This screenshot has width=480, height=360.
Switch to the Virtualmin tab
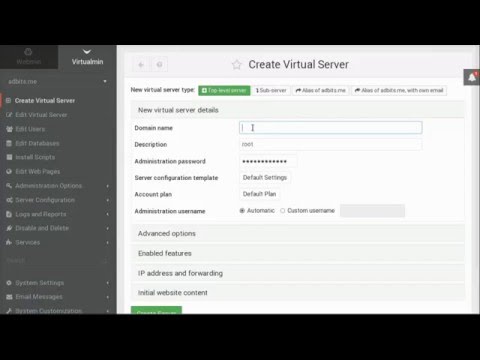tap(87, 57)
